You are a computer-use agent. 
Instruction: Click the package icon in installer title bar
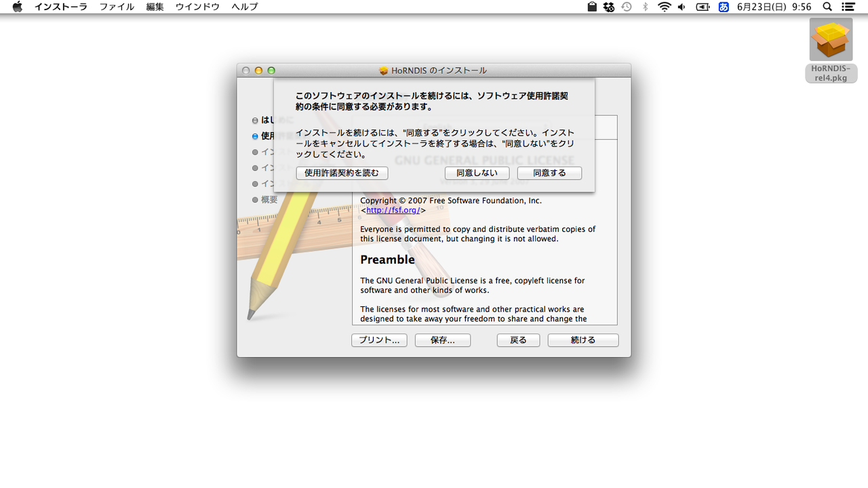[384, 70]
